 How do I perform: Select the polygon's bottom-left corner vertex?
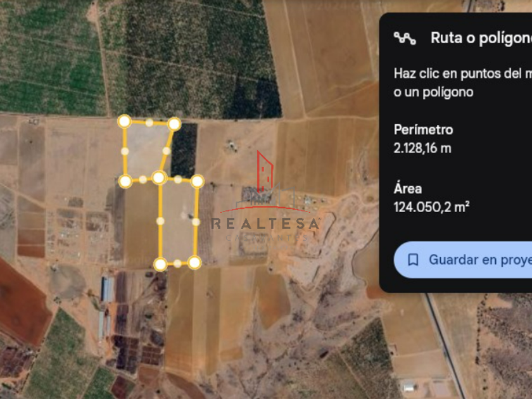160,264
